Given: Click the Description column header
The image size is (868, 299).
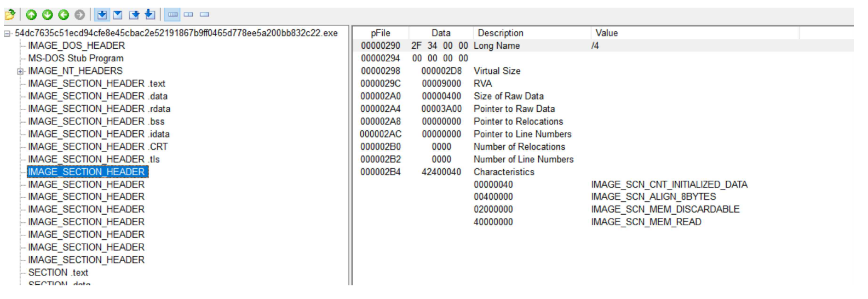Looking at the screenshot, I should (x=500, y=33).
